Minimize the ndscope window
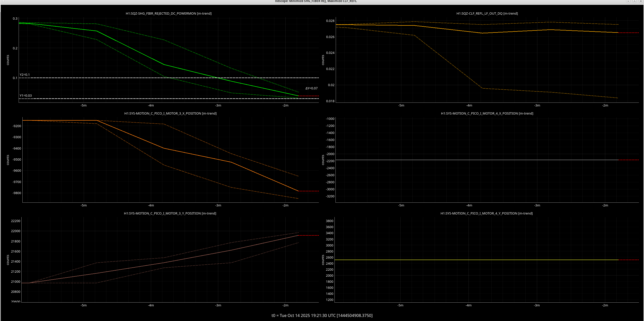 [628, 1]
